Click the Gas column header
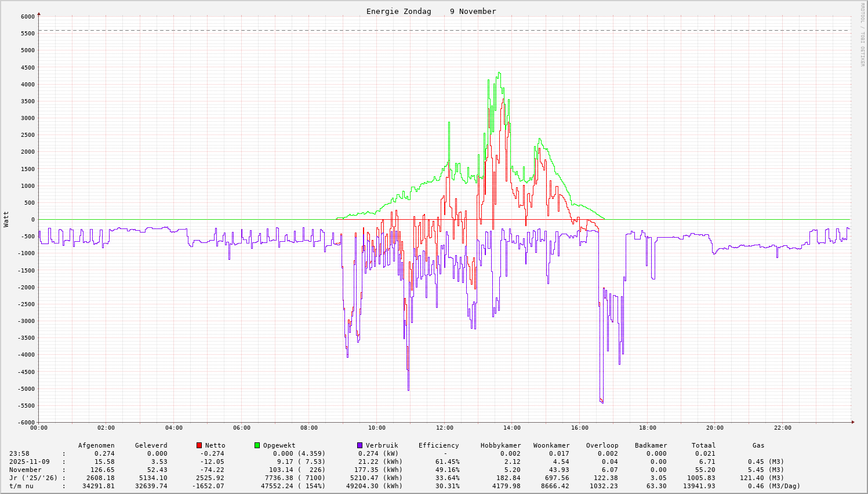Image resolution: width=868 pixels, height=494 pixels. point(758,445)
